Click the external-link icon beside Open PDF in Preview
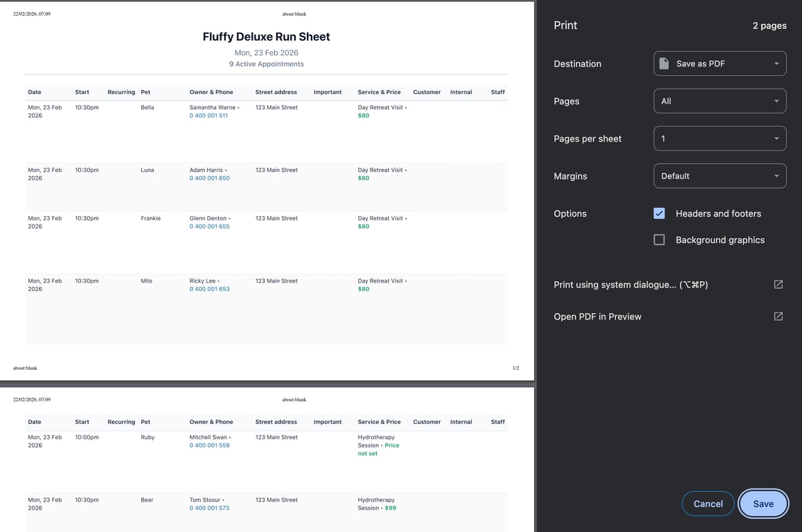Screen dimensions: 802x532 (778, 316)
